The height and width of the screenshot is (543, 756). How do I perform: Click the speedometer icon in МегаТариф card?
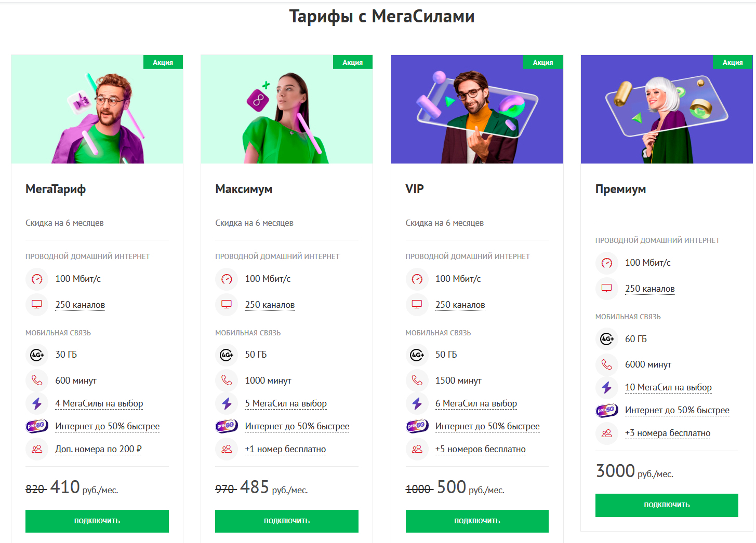37,279
